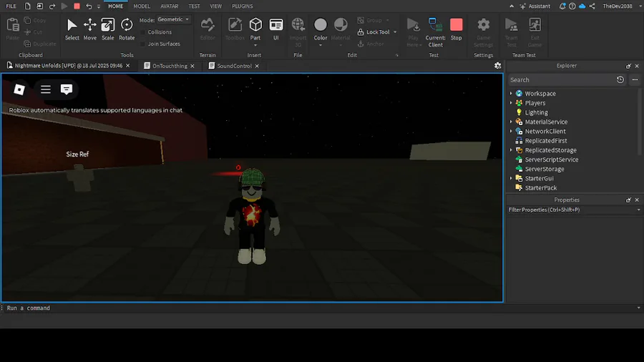644x362 pixels.
Task: Switch Current: Client view
Action: click(435, 32)
